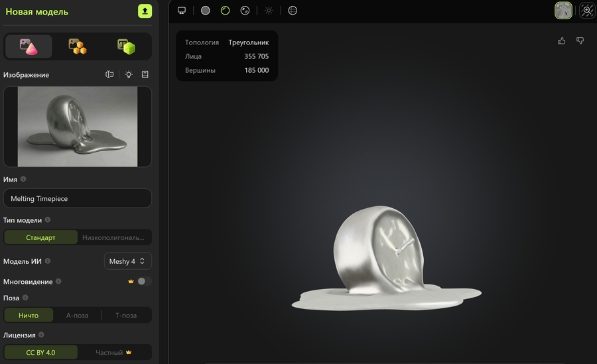Select the Стандарт model type

[40, 237]
